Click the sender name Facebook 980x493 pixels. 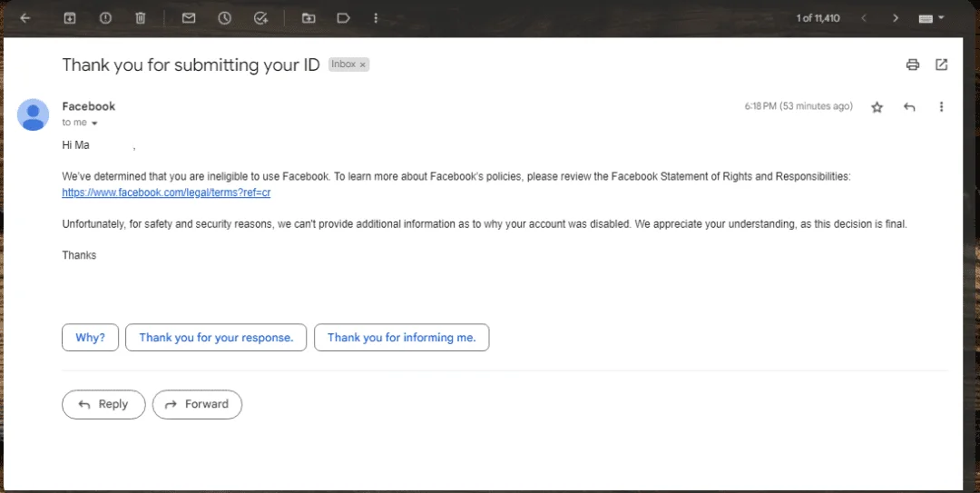89,106
